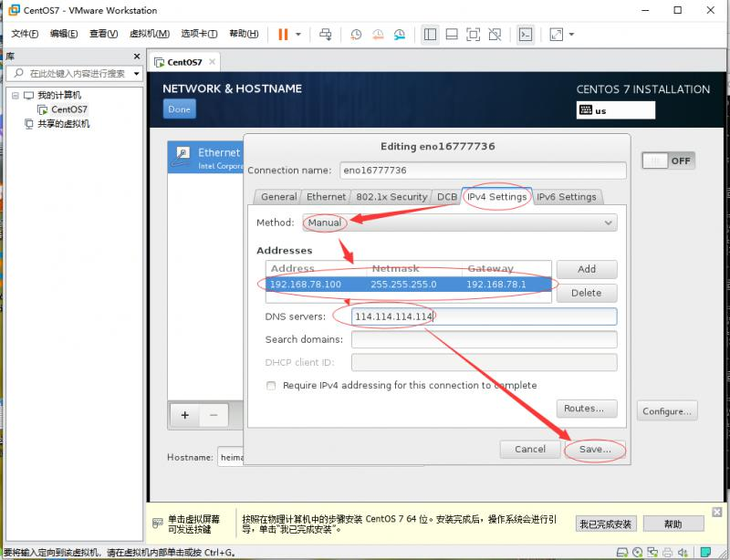This screenshot has width=730, height=560.
Task: Dismiss the yellow install hint bar
Action: click(x=717, y=512)
